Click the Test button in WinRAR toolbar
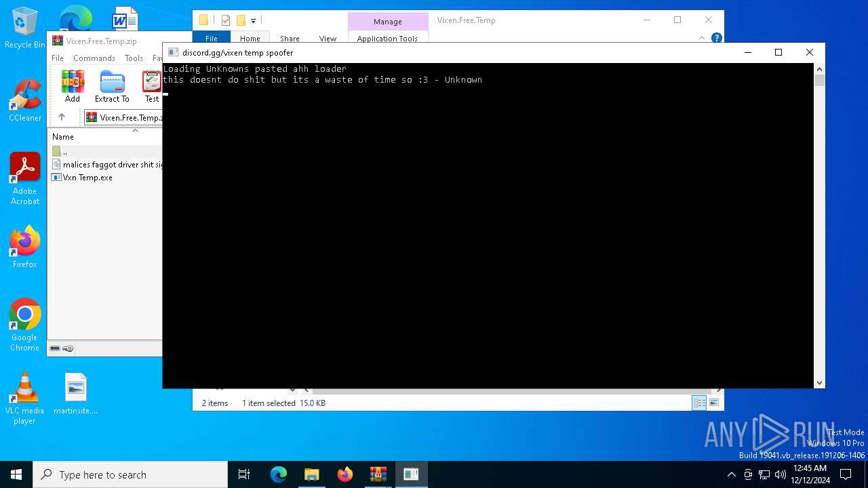This screenshot has height=488, width=868. click(x=152, y=86)
